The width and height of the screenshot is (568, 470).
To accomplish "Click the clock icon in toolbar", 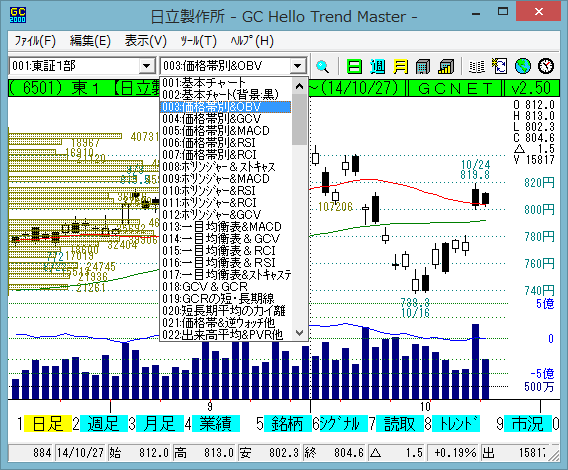I will tap(546, 66).
